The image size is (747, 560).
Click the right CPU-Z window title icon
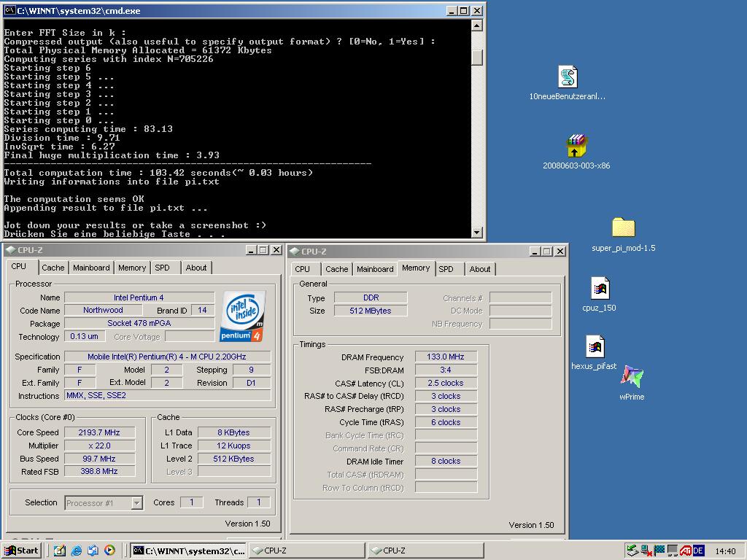click(x=295, y=252)
